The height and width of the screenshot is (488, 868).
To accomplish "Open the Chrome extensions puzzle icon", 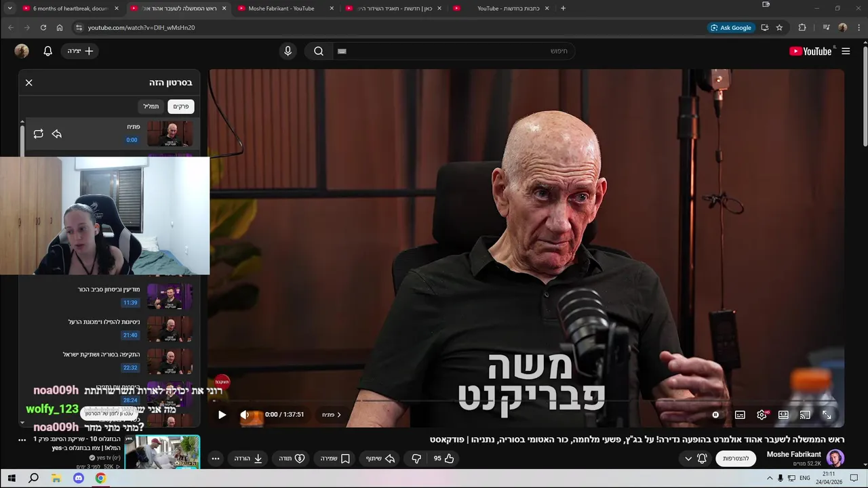I will pyautogui.click(x=802, y=28).
